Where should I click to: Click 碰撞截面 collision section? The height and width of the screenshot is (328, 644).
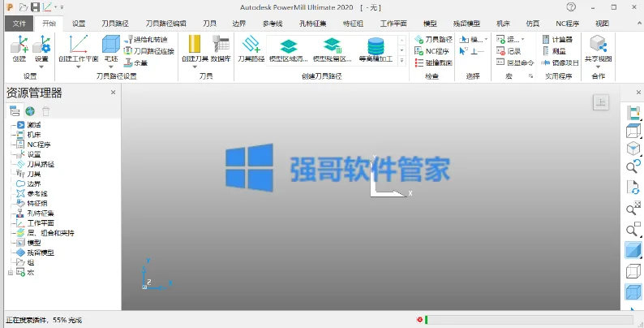(x=433, y=63)
